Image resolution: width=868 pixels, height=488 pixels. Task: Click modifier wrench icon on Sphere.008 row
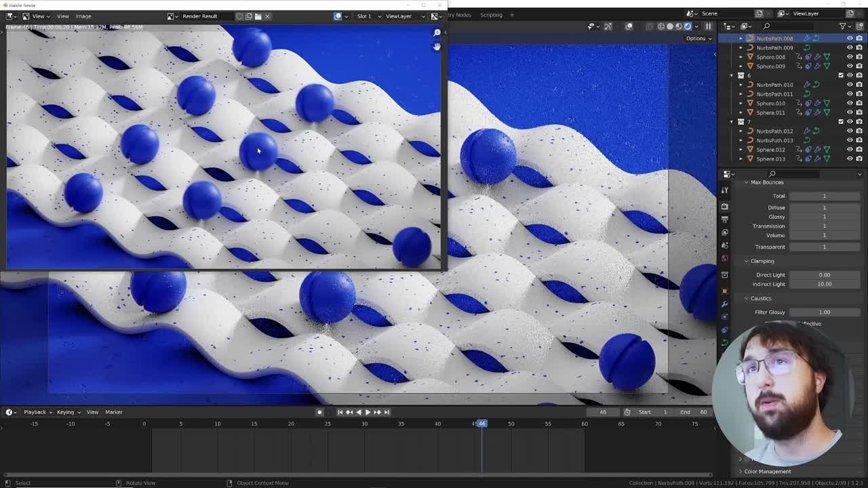[x=817, y=57]
